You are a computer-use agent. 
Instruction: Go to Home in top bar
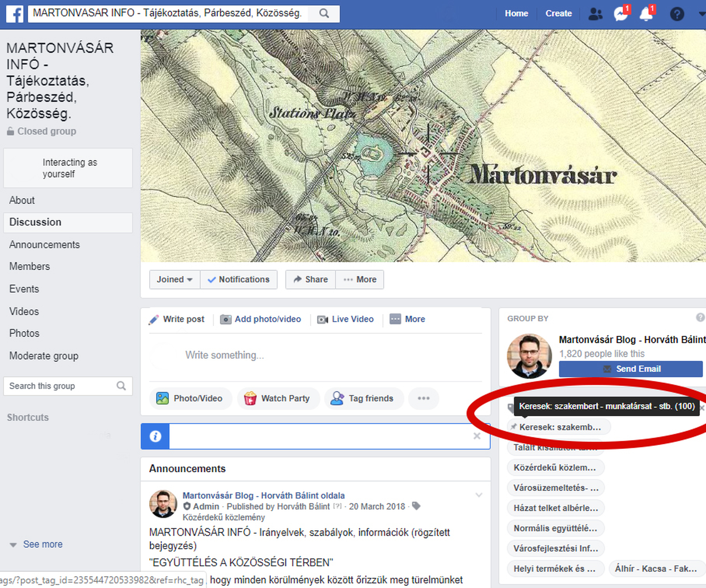coord(516,14)
